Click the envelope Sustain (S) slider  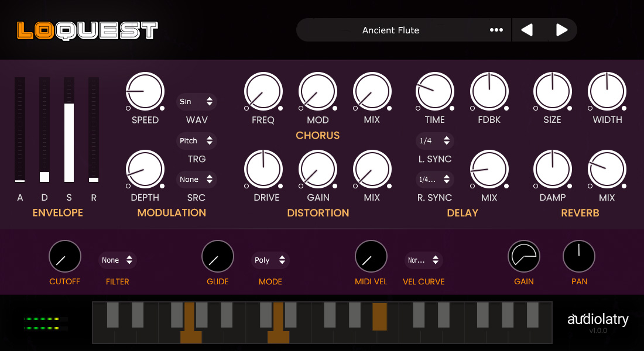69,130
